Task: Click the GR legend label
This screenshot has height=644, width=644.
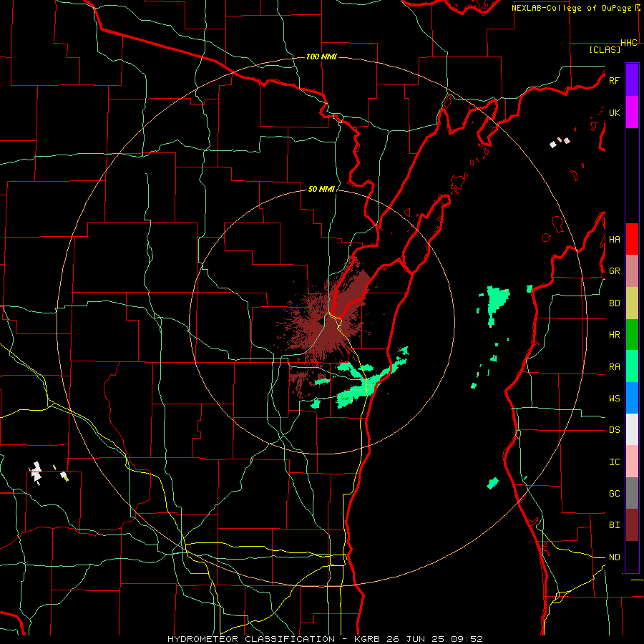Action: pos(614,271)
